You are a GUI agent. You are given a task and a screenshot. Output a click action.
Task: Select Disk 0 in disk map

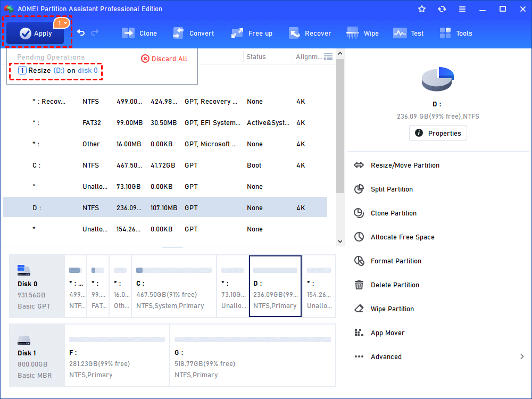pyautogui.click(x=37, y=286)
